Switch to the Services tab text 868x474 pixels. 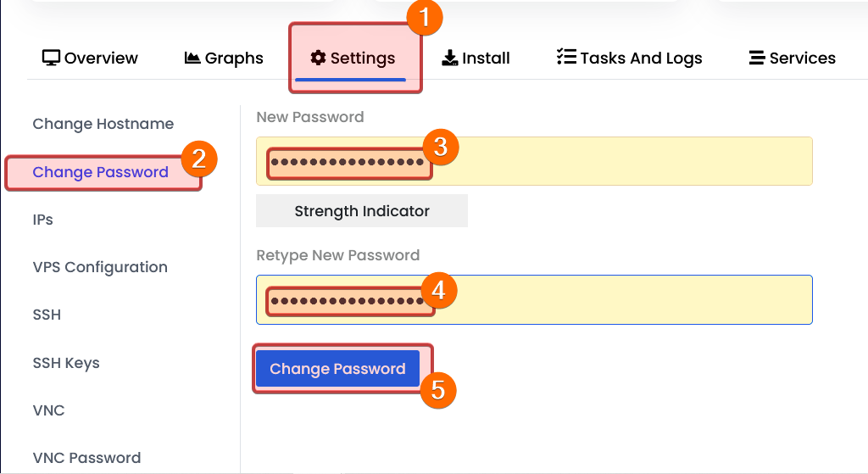click(802, 59)
